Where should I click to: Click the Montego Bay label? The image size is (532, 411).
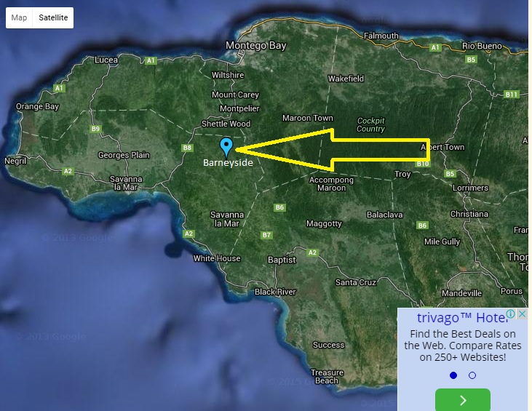coord(256,45)
